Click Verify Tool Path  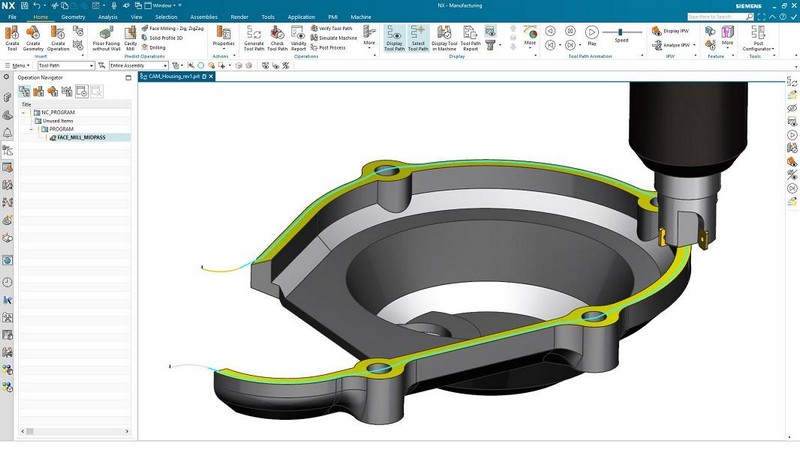click(332, 29)
